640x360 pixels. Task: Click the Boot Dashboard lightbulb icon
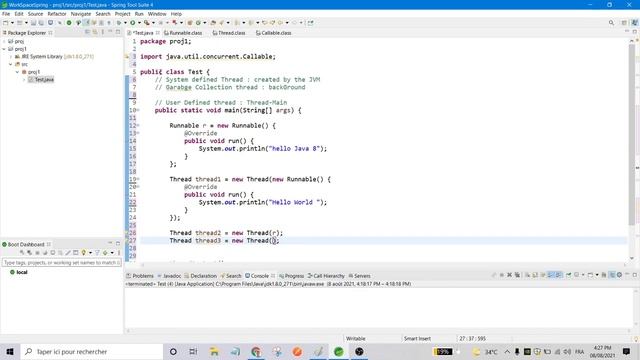tap(84, 253)
